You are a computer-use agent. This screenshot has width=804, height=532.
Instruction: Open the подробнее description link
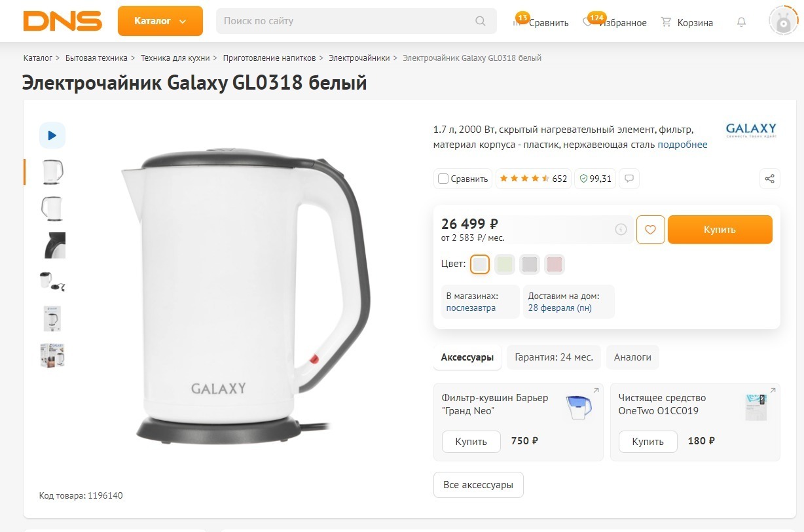tap(682, 145)
